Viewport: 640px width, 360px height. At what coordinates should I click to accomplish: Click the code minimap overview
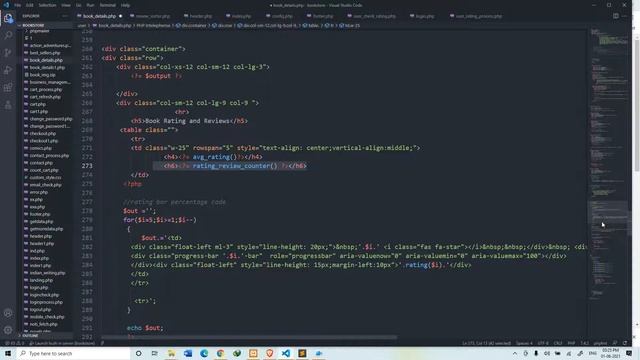point(610,163)
